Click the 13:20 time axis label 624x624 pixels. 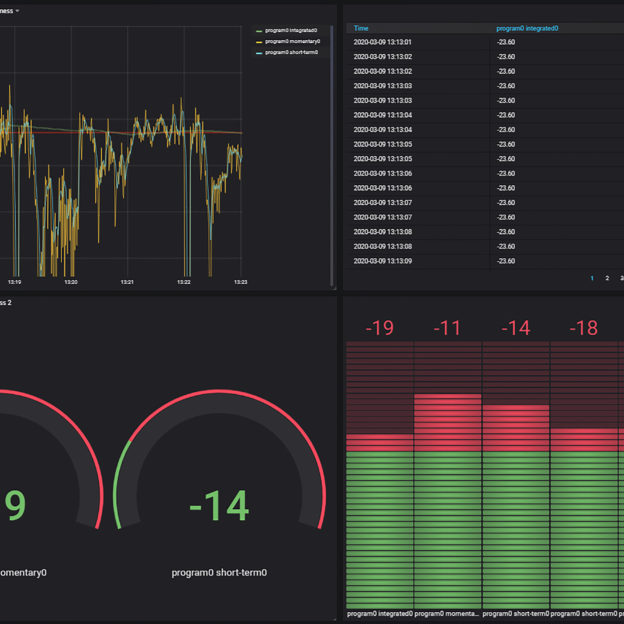(x=71, y=282)
